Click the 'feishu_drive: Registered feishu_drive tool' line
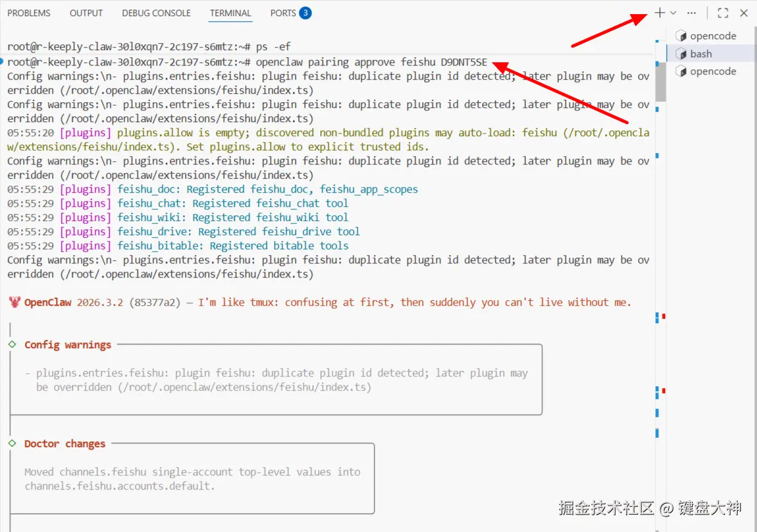 pos(238,232)
